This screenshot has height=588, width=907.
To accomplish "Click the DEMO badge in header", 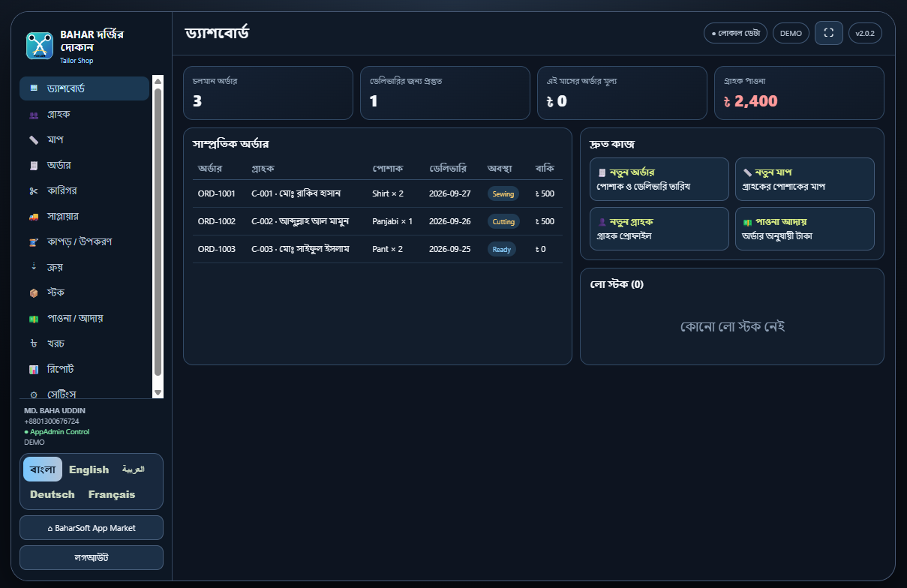I will pyautogui.click(x=791, y=33).
